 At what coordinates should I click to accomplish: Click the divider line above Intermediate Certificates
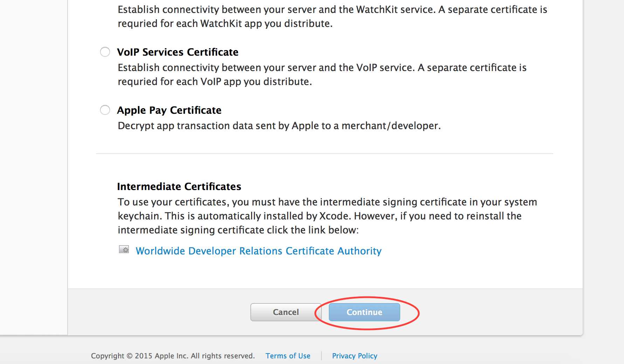click(324, 154)
